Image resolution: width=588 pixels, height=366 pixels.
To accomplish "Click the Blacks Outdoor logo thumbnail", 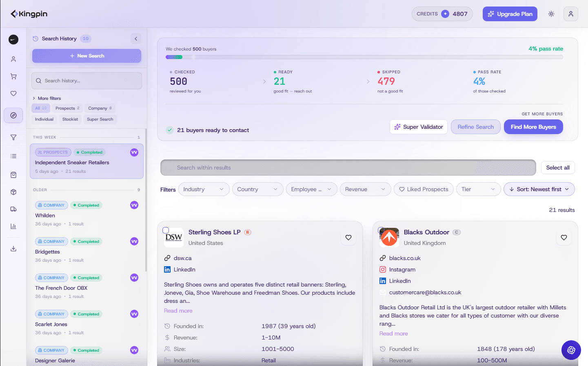I will tap(389, 238).
